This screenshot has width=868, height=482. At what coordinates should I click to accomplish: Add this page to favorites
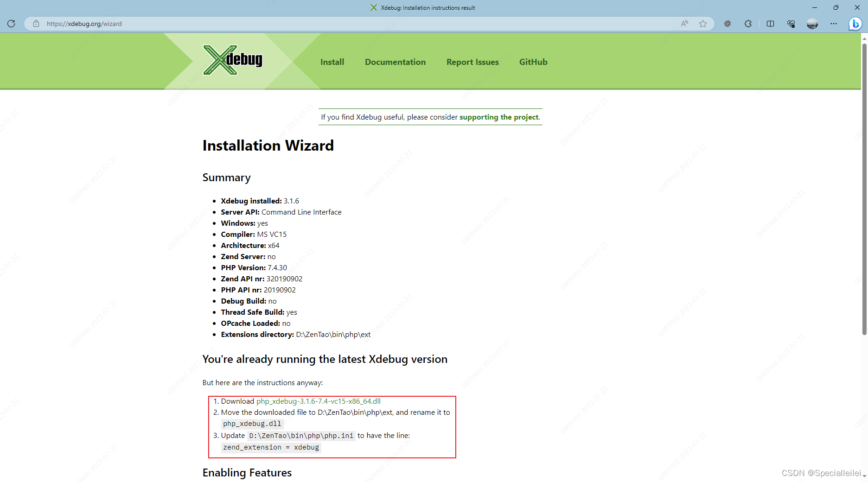click(x=703, y=24)
